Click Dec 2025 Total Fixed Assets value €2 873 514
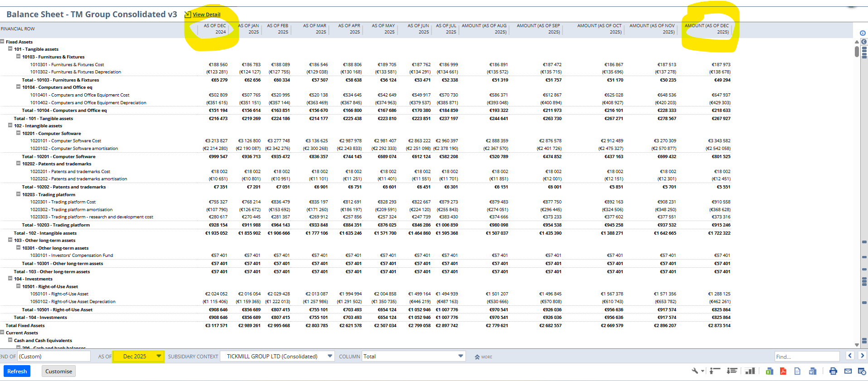 [719, 325]
